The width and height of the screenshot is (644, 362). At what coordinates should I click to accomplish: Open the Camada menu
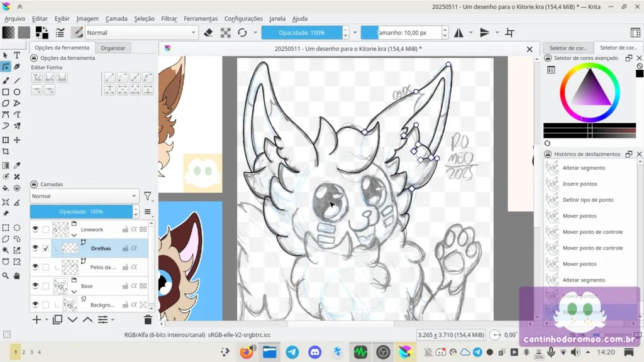point(116,18)
